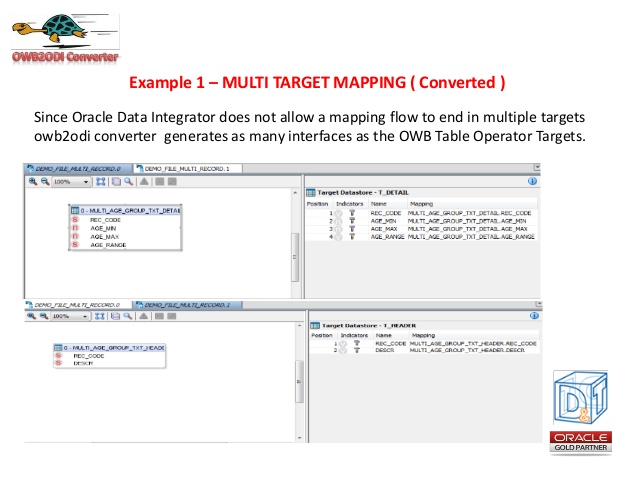
Task: Select MULTI_AGE_GROUP_TXT_HEADER.DESCR mapping cell
Action: click(467, 350)
